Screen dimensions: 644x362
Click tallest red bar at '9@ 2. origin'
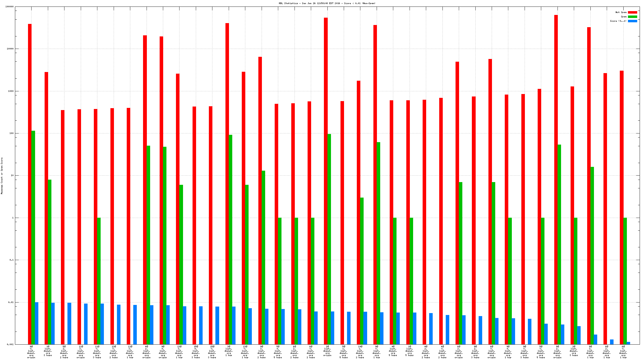tap(556, 180)
